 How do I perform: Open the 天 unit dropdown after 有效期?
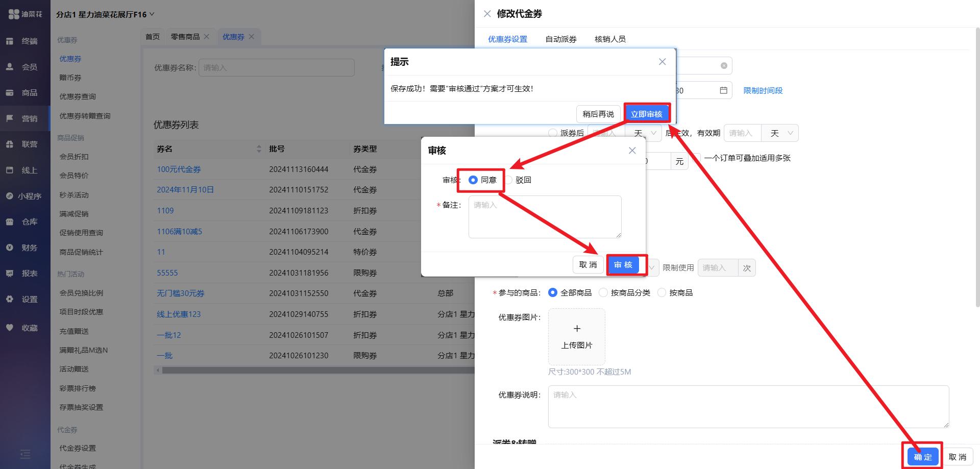pos(780,133)
